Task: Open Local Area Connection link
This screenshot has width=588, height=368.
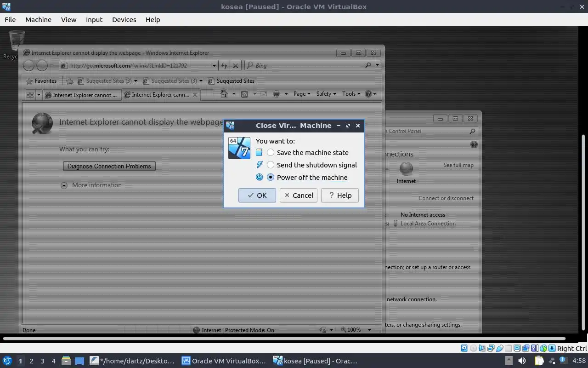Action: point(428,224)
